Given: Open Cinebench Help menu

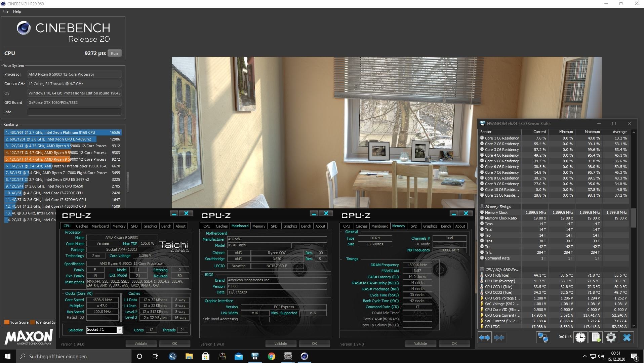Looking at the screenshot, I should [x=17, y=11].
